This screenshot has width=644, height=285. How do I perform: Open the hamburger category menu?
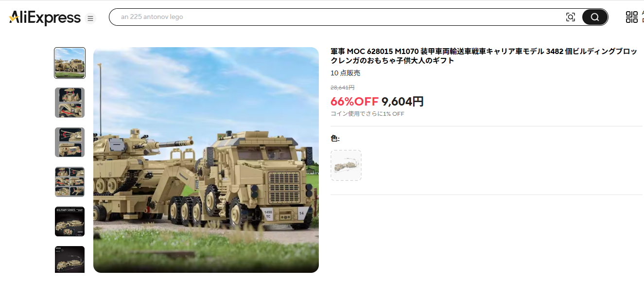[90, 18]
